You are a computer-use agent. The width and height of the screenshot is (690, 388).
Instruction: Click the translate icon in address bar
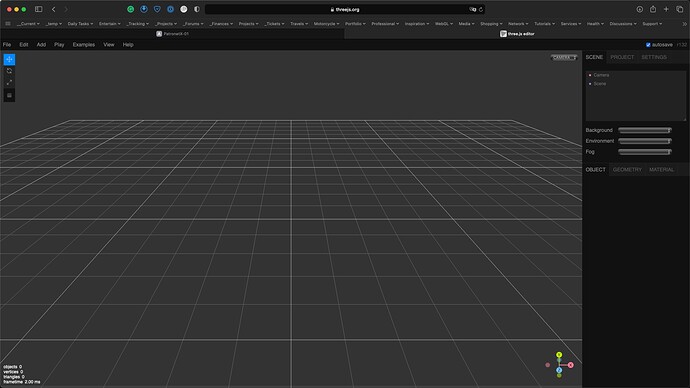pyautogui.click(x=473, y=9)
